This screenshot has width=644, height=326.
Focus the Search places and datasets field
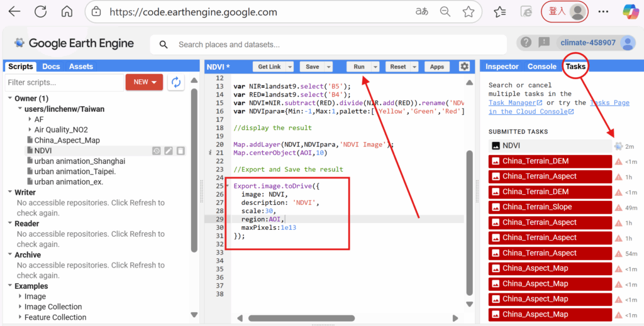[x=328, y=45]
